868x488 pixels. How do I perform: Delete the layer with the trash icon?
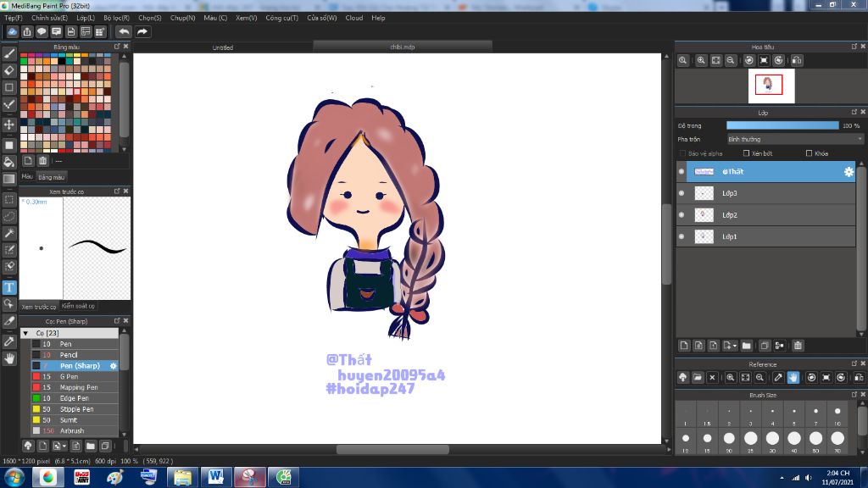[798, 346]
